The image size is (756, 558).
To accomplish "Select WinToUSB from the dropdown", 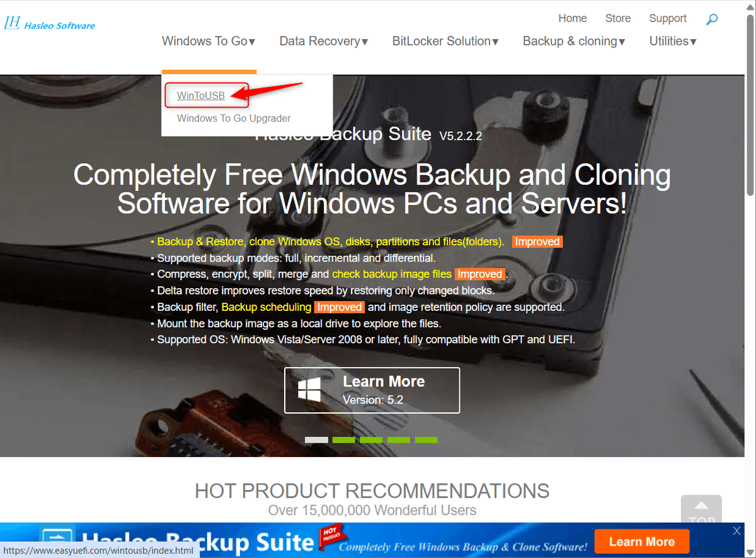I will [x=201, y=96].
